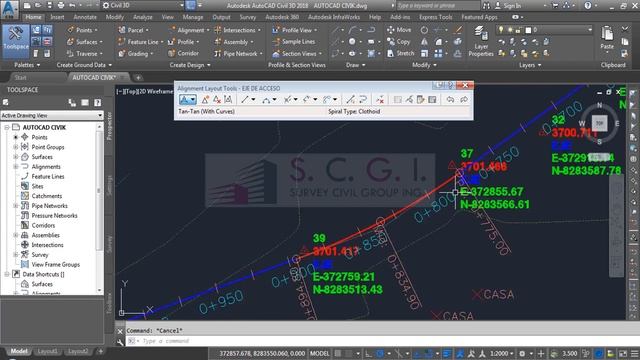Open Layer Properties manager
Screen dimensions: 640x360
click(x=481, y=41)
